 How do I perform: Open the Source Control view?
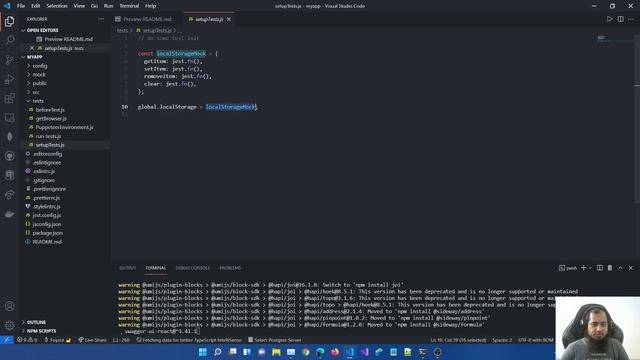click(x=9, y=60)
